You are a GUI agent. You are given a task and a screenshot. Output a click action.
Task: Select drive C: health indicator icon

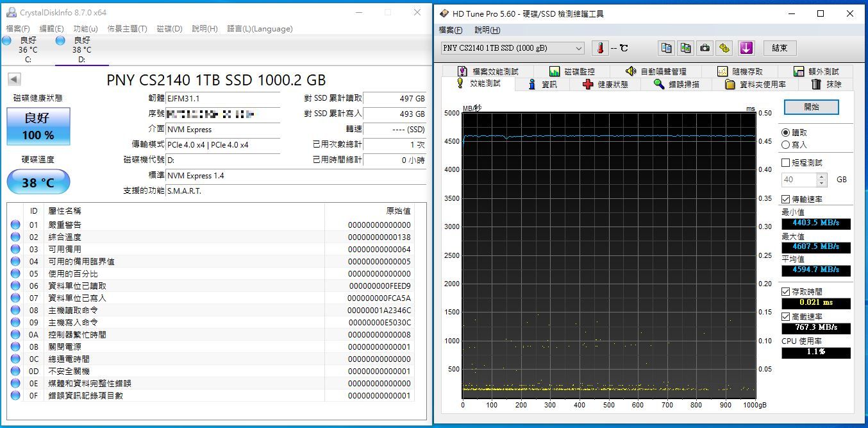6,40
